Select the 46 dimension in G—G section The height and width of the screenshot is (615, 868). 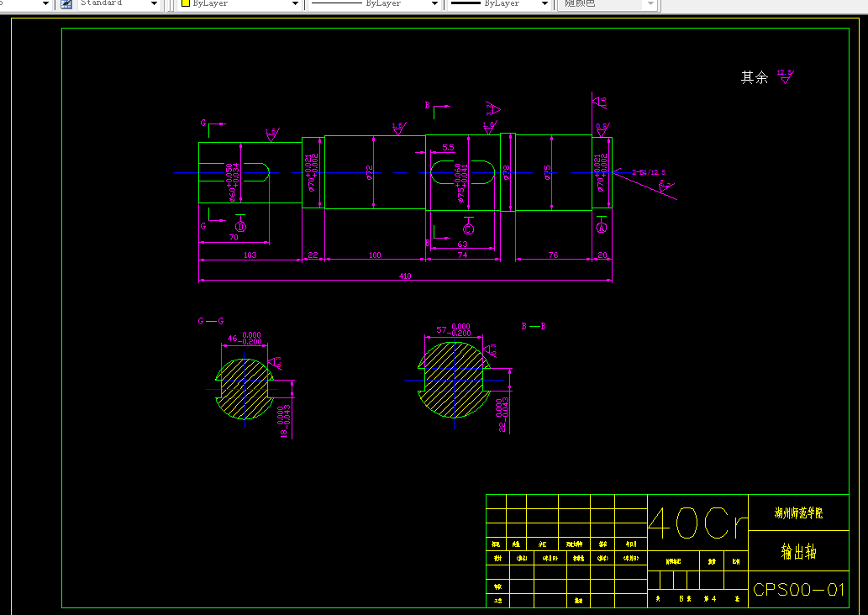[x=244, y=338]
